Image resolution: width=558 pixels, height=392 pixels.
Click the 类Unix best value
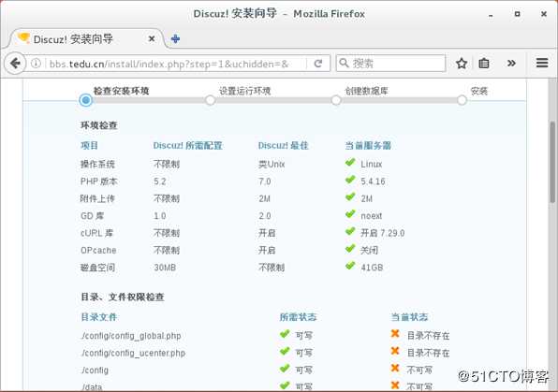[272, 164]
